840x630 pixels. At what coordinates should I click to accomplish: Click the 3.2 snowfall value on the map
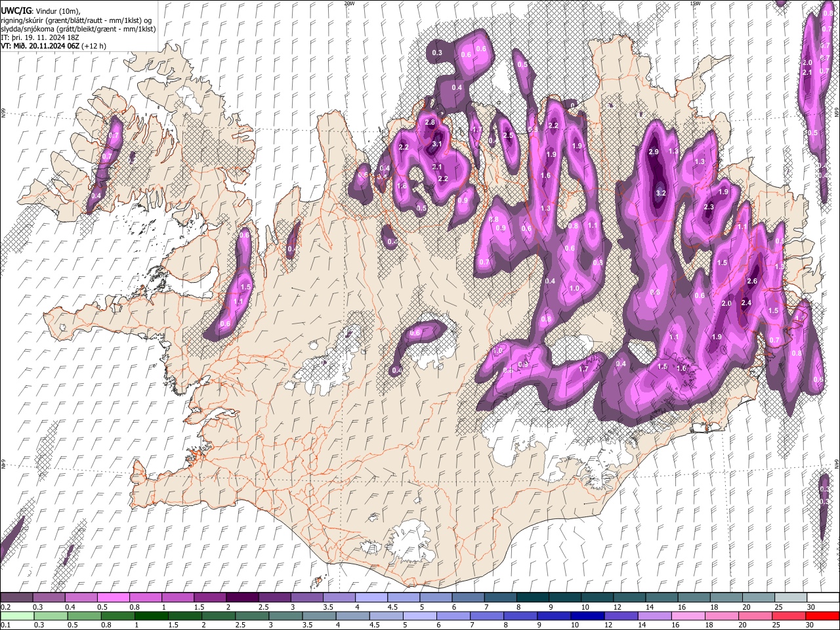(x=661, y=194)
